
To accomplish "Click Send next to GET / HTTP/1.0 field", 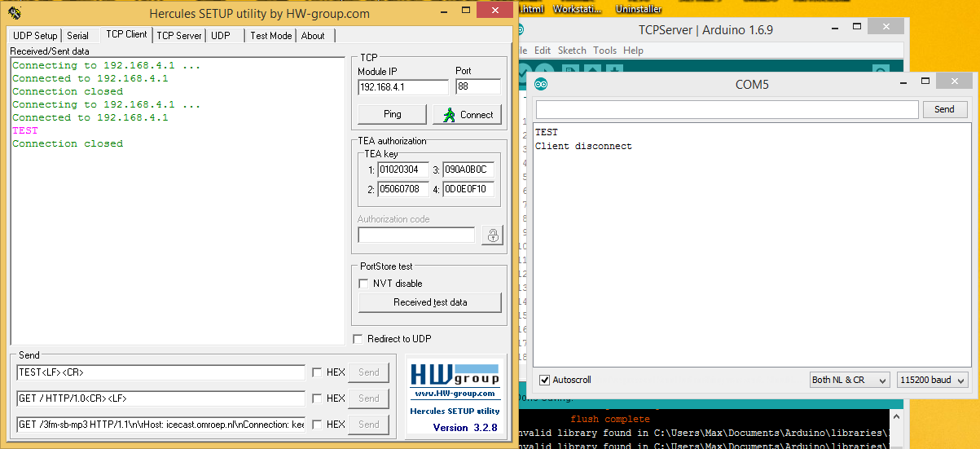I will tap(369, 398).
